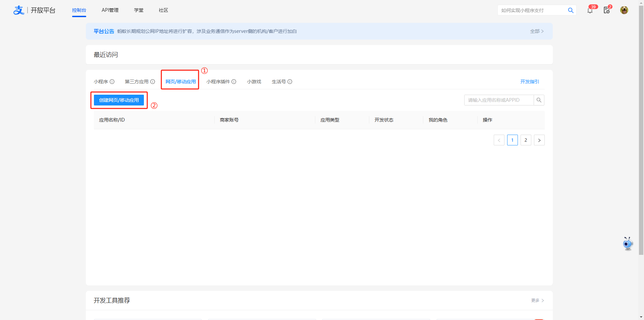Open the robot assistant helper icon
This screenshot has width=644, height=320.
coord(627,243)
